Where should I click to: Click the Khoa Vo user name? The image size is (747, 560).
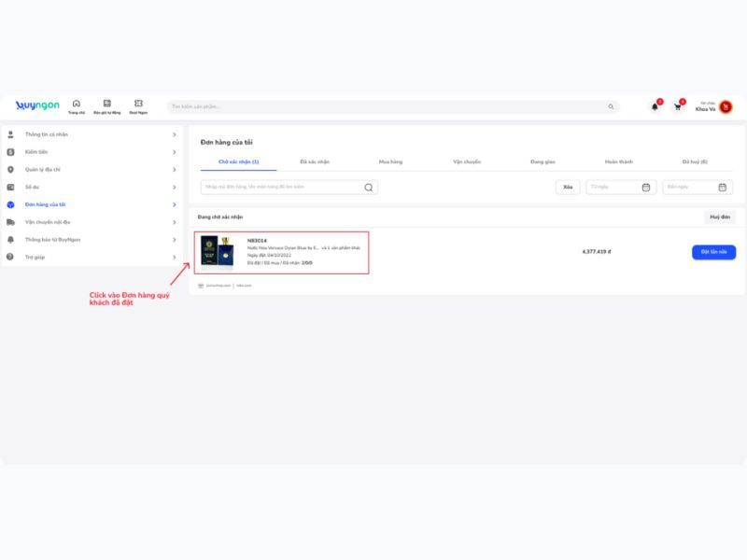[x=705, y=109]
